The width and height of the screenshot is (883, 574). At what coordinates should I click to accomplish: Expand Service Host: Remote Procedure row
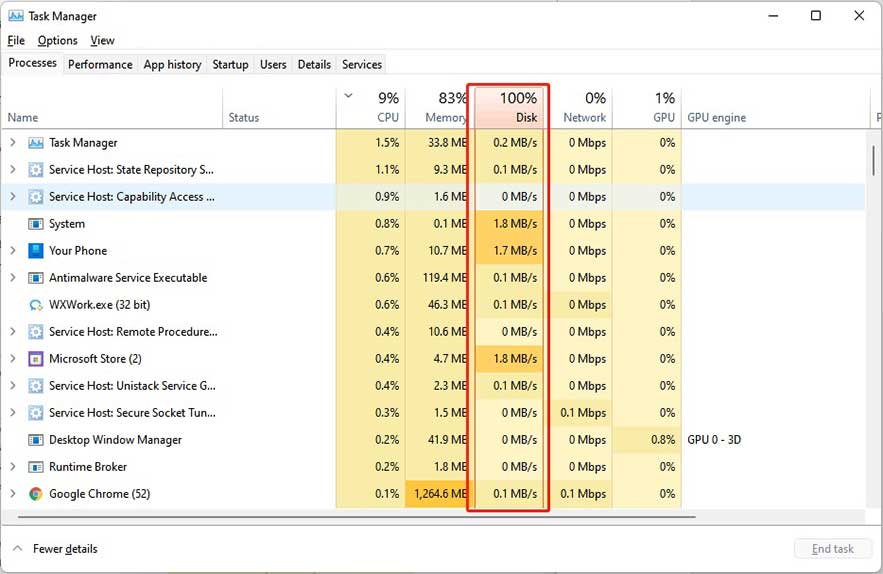(x=13, y=332)
